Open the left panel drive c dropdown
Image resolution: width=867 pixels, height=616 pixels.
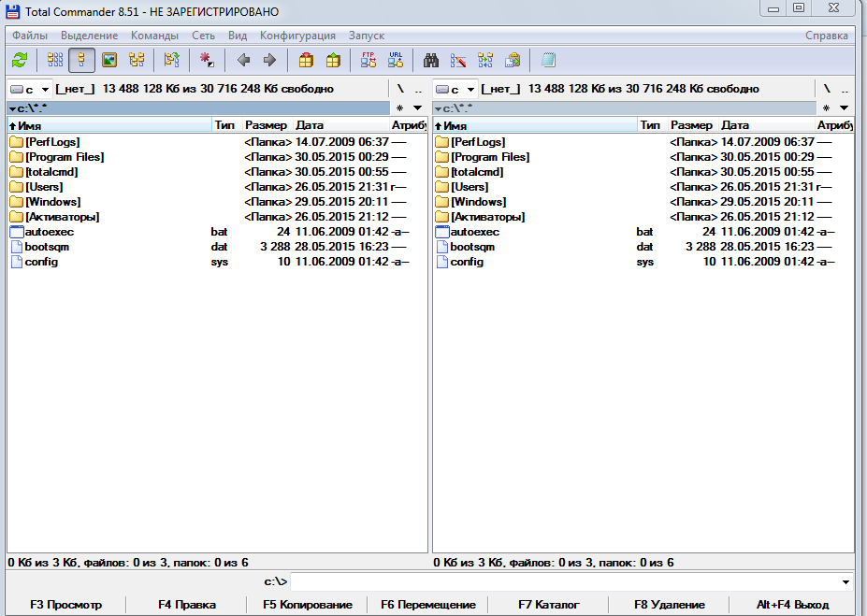[x=29, y=89]
